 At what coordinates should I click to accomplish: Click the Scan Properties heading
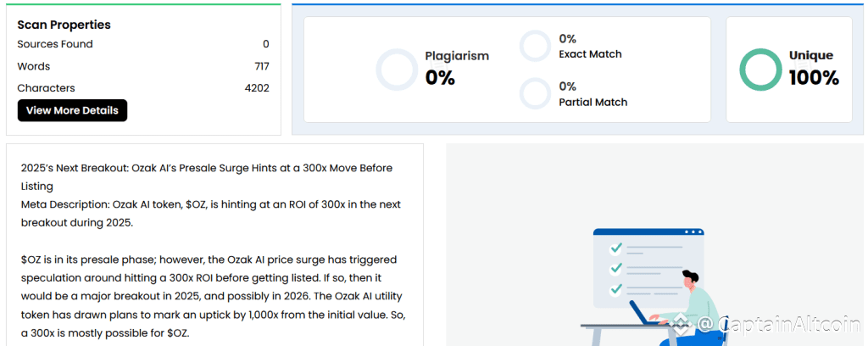64,25
